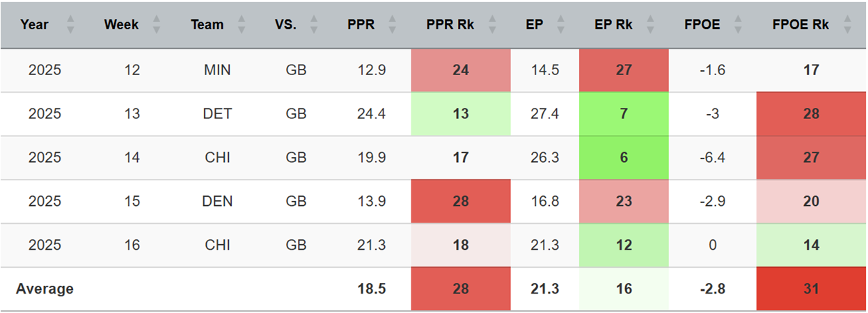This screenshot has width=868, height=313.
Task: Click sort arrows next to Week header
Action: coord(156,25)
